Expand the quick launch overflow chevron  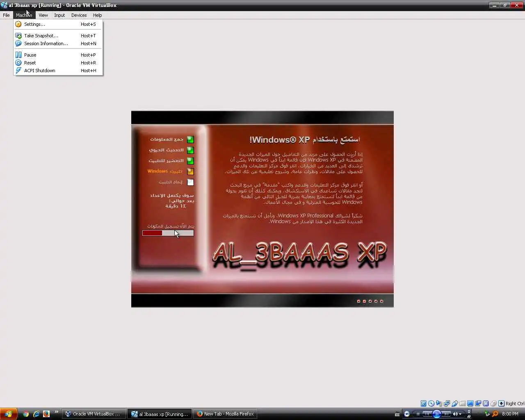click(x=56, y=412)
